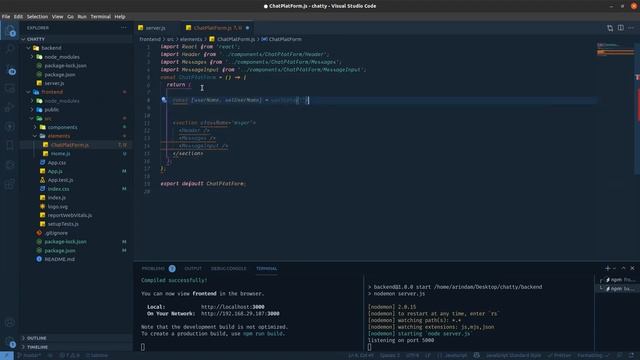Open backend server.js in file tree
This screenshot has width=640, height=360.
[54, 83]
